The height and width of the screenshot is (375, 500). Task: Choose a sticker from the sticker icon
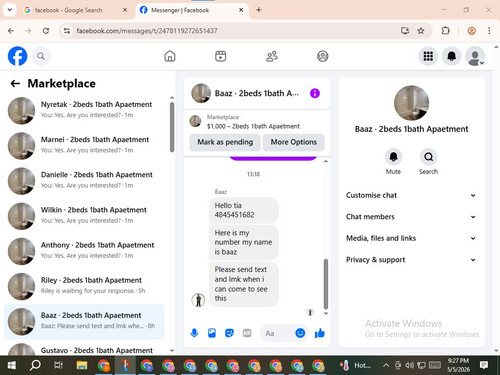(x=229, y=333)
